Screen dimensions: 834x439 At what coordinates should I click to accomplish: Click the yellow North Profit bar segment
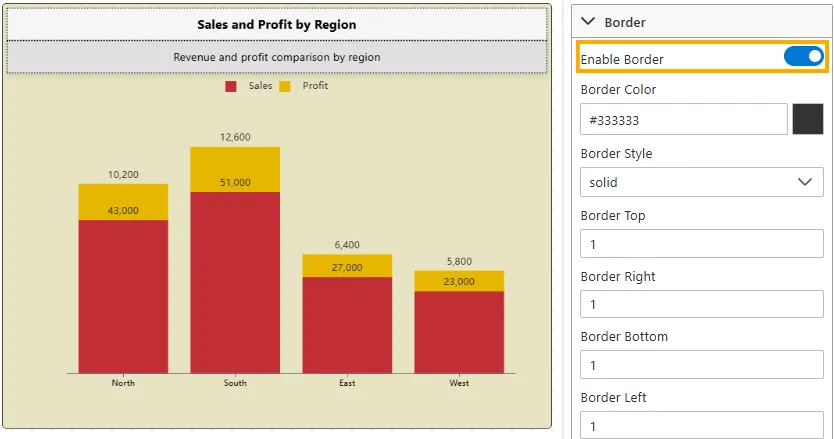coord(123,202)
